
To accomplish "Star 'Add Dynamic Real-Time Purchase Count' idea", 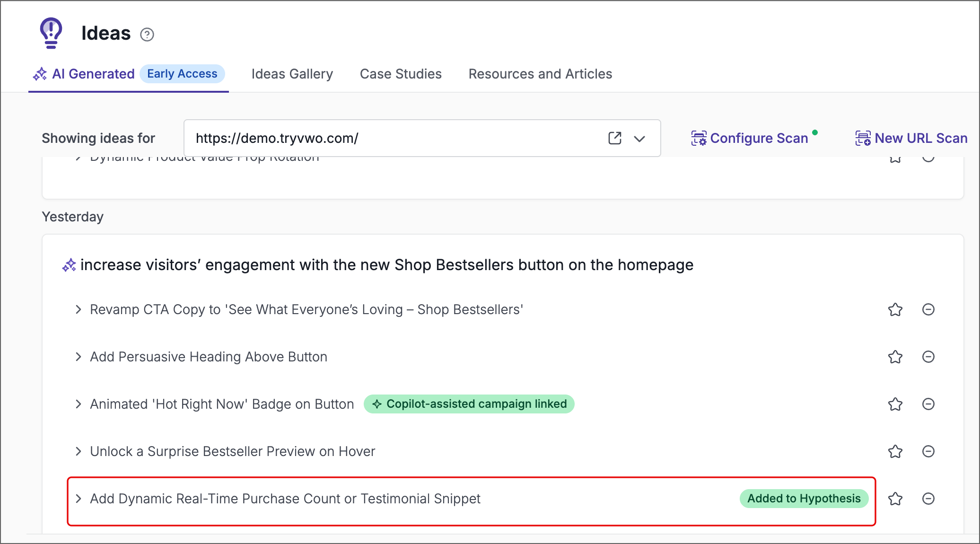I will pos(895,499).
